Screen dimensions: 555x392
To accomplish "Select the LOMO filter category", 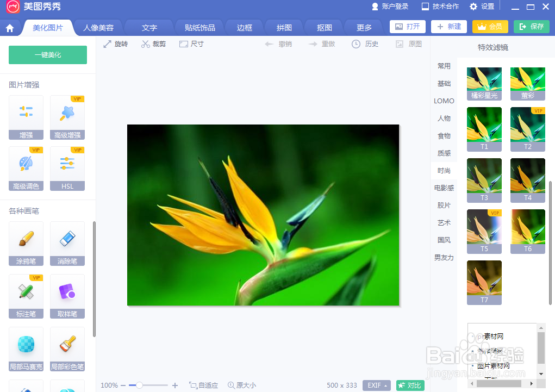I will [444, 101].
